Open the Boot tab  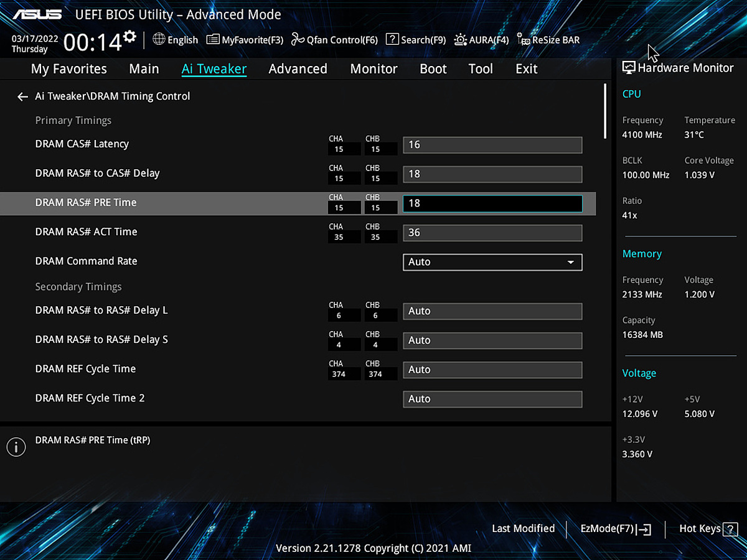(433, 69)
